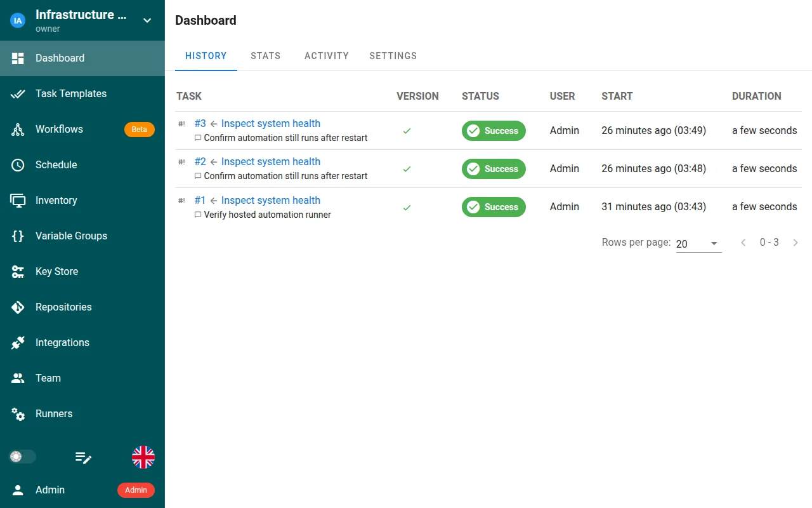The width and height of the screenshot is (812, 508).
Task: Click the Success status badge for task #1
Action: point(494,207)
